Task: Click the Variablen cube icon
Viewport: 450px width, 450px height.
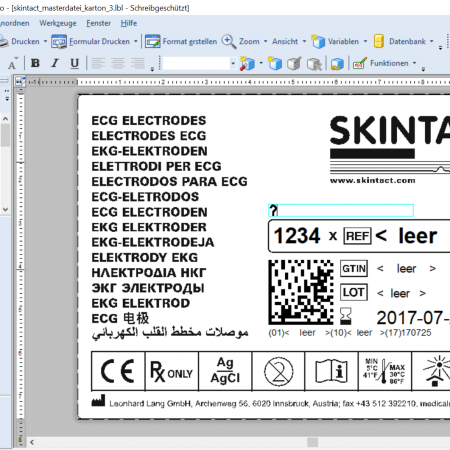Action: pos(318,42)
